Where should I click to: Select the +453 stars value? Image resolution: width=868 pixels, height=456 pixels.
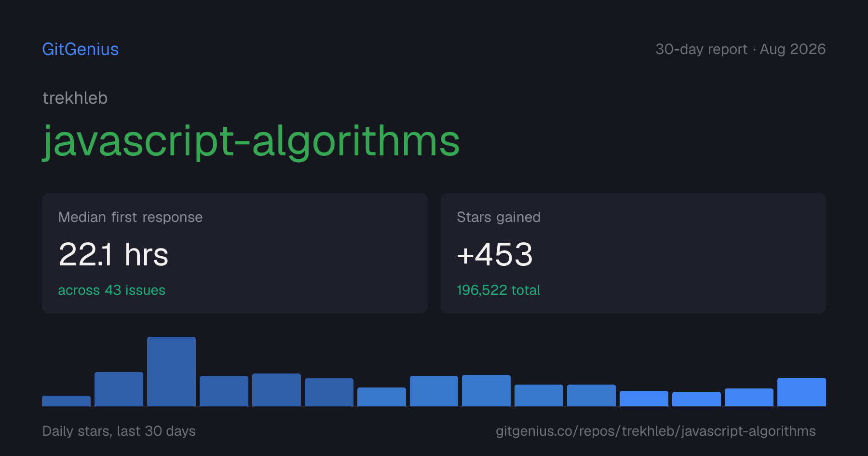click(x=495, y=254)
